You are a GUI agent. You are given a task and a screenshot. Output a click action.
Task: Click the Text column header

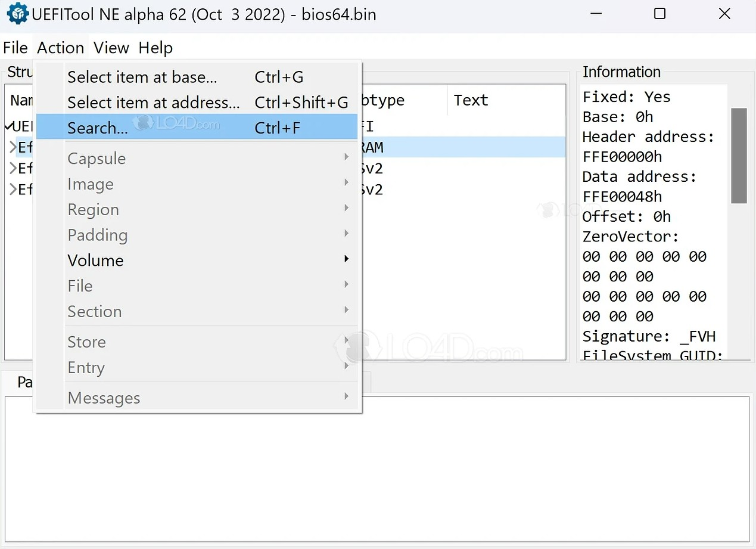471,100
